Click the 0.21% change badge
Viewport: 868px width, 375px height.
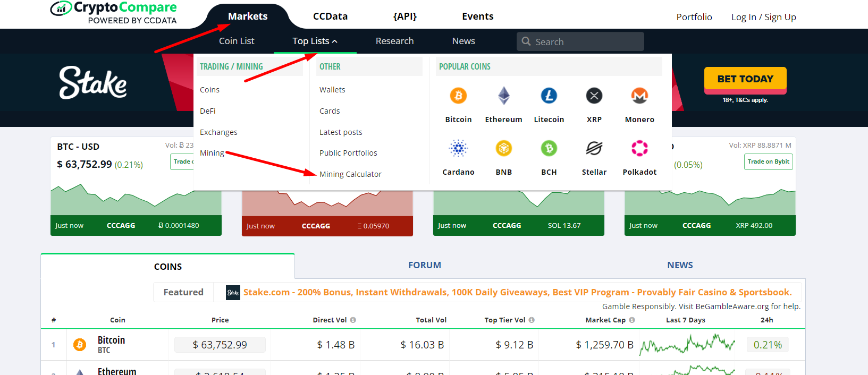[x=768, y=345]
